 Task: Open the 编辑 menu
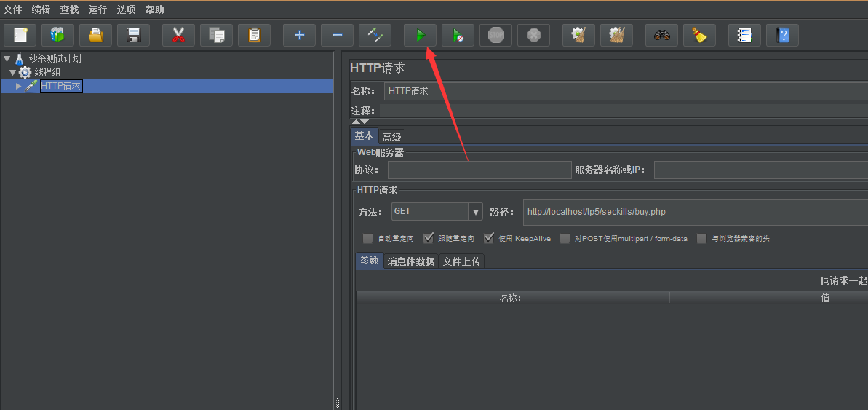click(x=41, y=9)
